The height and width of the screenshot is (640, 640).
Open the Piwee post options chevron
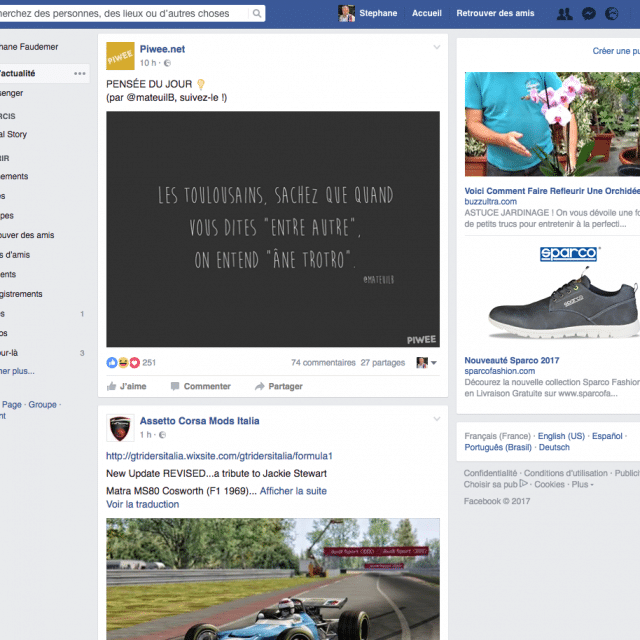[436, 48]
